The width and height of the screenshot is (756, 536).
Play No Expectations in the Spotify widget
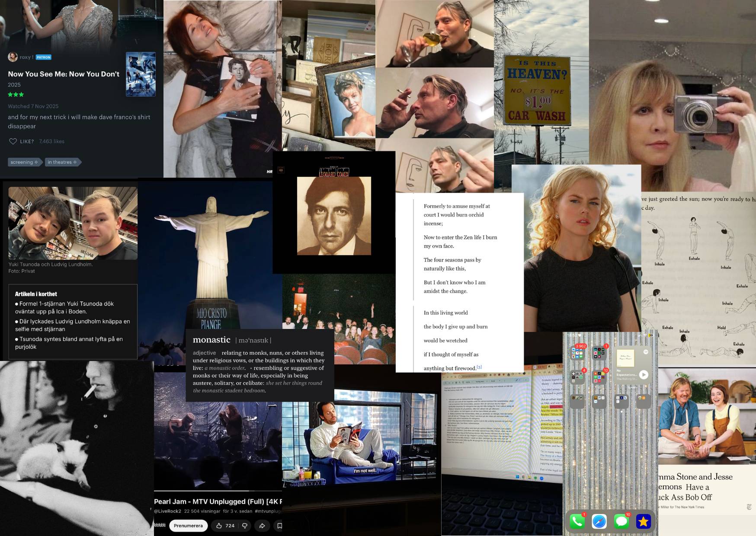coord(644,375)
